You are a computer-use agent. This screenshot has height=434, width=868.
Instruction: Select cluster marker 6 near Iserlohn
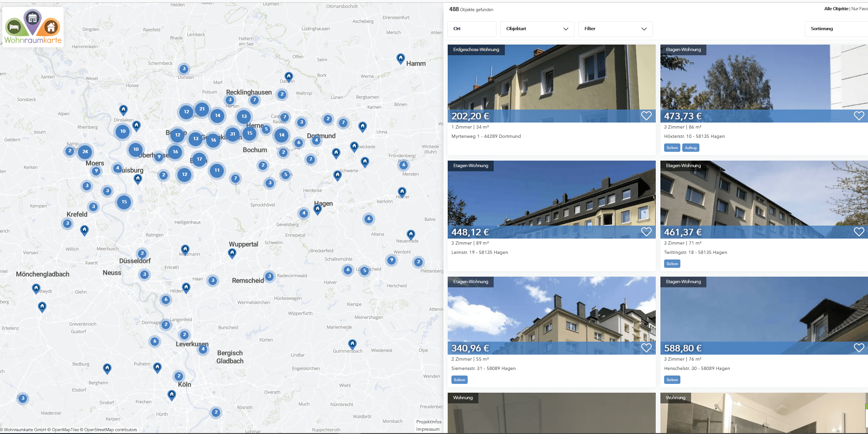(369, 219)
